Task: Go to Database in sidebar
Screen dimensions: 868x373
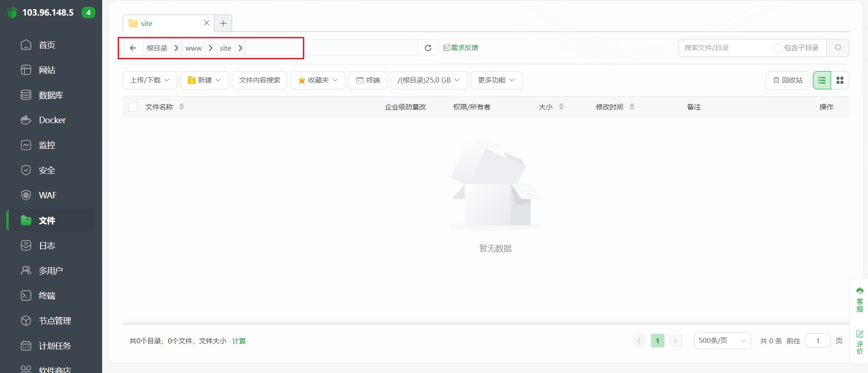Action: (x=51, y=95)
